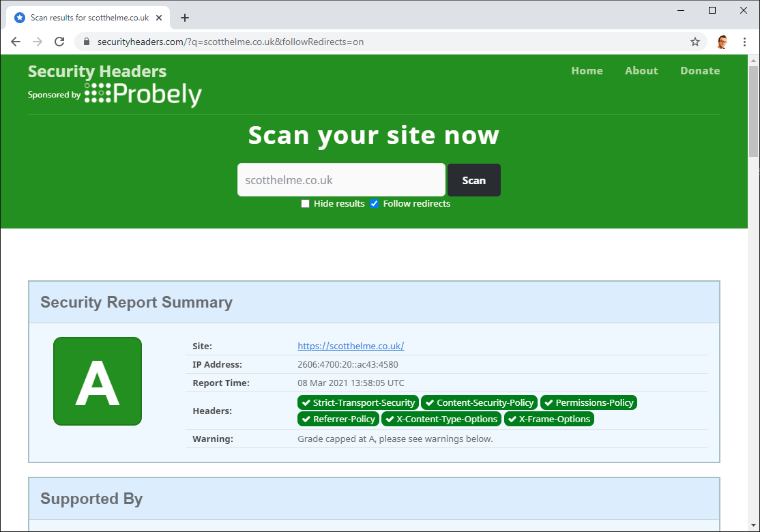This screenshot has width=760, height=532.
Task: Minimize the Chrome window
Action: tap(681, 10)
